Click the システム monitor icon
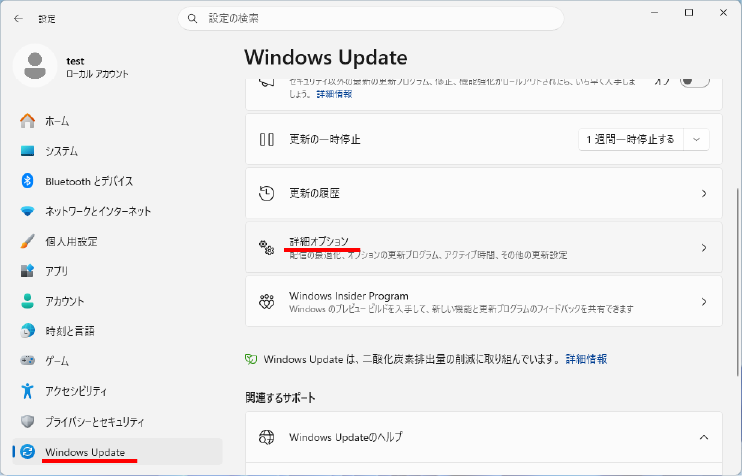The image size is (742, 476). [27, 151]
